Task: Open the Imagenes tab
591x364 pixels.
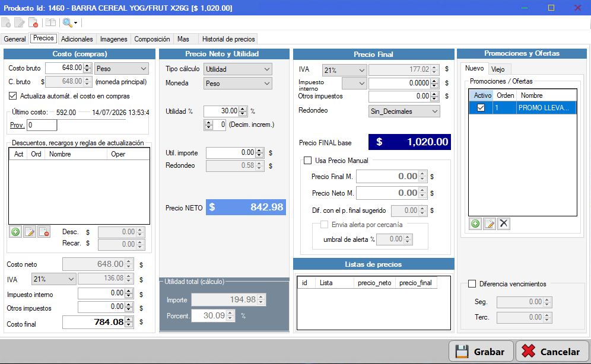Action: 113,39
